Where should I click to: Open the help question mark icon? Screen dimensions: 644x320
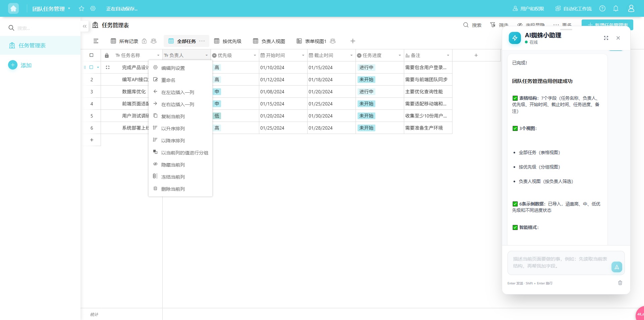pyautogui.click(x=603, y=8)
